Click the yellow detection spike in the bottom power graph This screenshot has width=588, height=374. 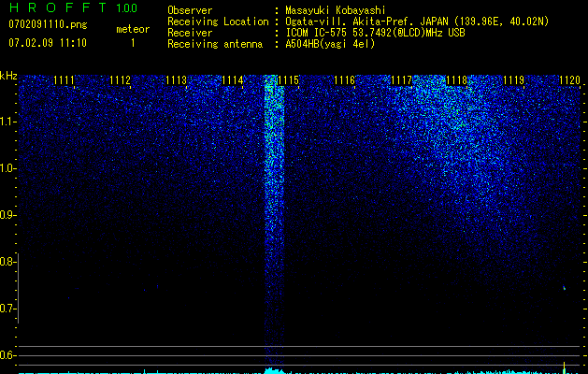564,367
